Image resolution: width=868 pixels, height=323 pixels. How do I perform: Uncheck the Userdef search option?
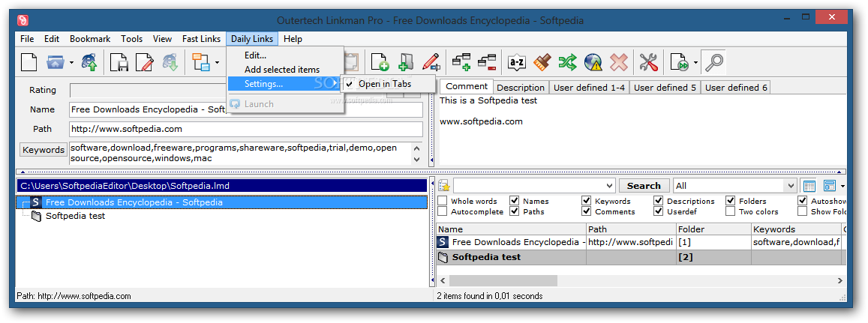point(658,211)
